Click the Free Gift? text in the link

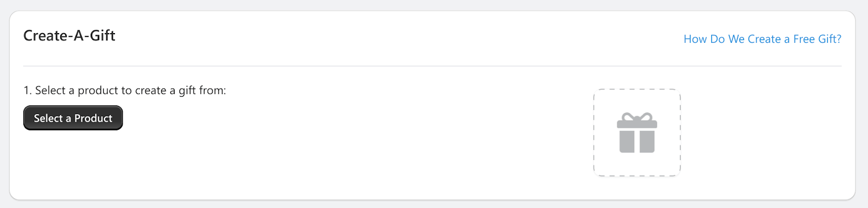[817, 39]
